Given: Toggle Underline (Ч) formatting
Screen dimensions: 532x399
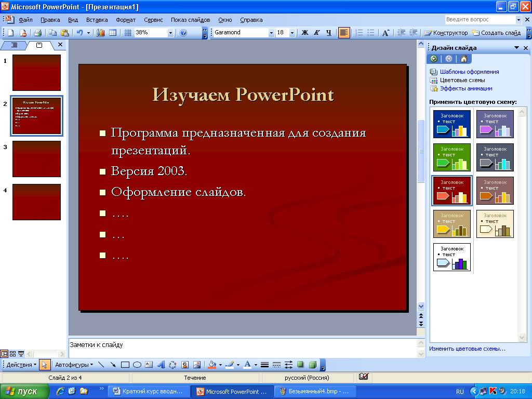Looking at the screenshot, I should (x=329, y=33).
